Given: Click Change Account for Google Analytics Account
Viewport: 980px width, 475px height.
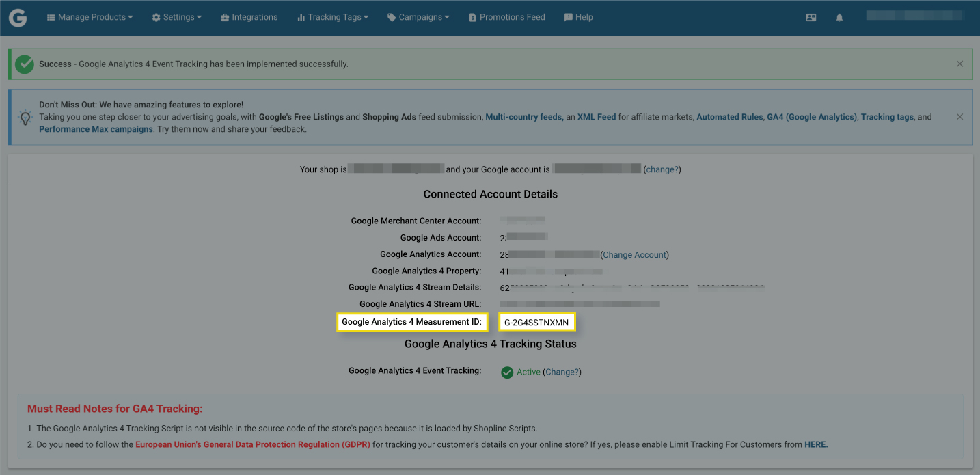Looking at the screenshot, I should coord(635,254).
